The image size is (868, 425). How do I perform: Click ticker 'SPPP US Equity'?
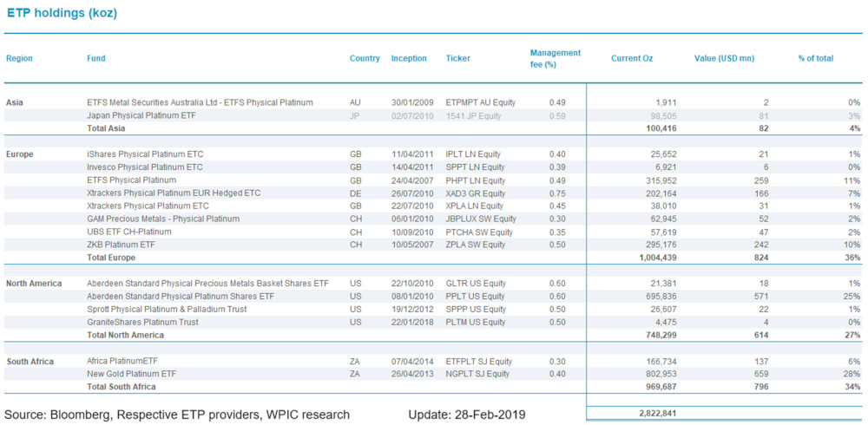tap(476, 310)
